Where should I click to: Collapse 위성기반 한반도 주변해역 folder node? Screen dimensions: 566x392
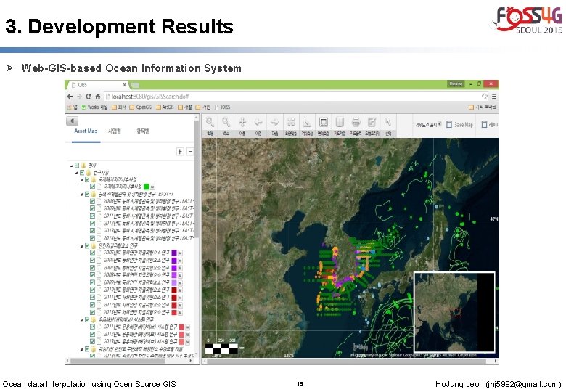point(81,349)
